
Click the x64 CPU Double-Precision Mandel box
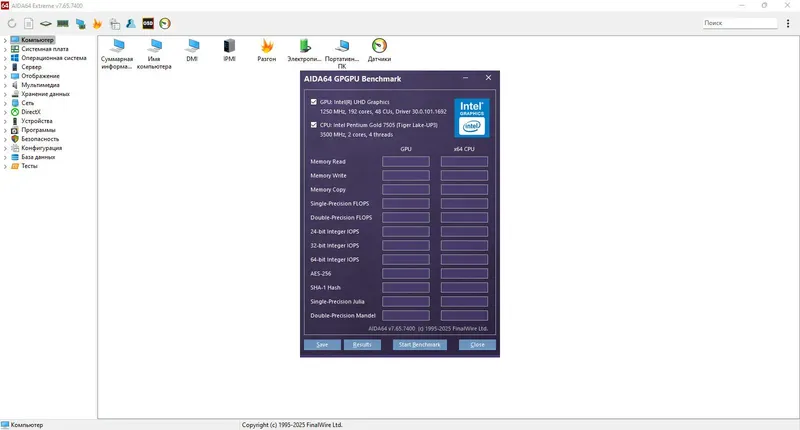click(464, 316)
